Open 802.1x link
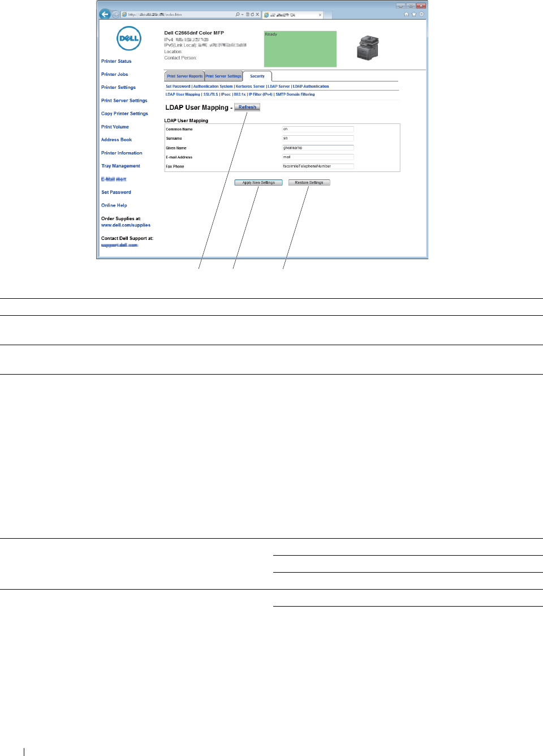543x756 pixels. click(x=240, y=94)
